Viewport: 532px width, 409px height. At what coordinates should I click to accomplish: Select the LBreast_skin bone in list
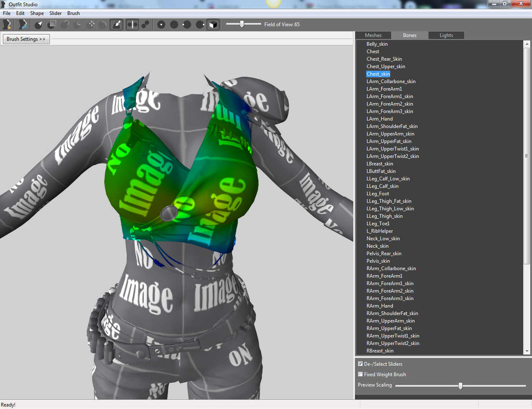[x=379, y=164]
